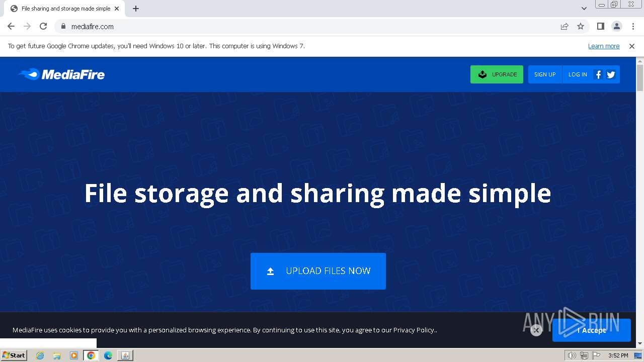Select the File sharing and storage tab
644x362 pixels.
(x=65, y=9)
